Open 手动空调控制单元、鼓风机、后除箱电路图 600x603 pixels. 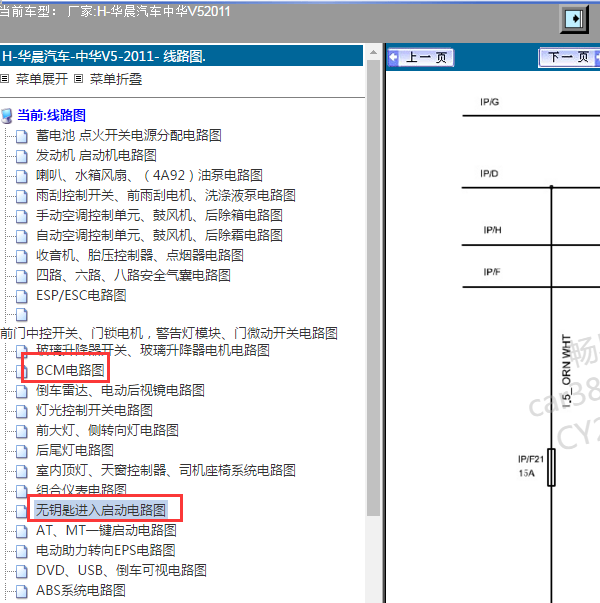click(159, 215)
